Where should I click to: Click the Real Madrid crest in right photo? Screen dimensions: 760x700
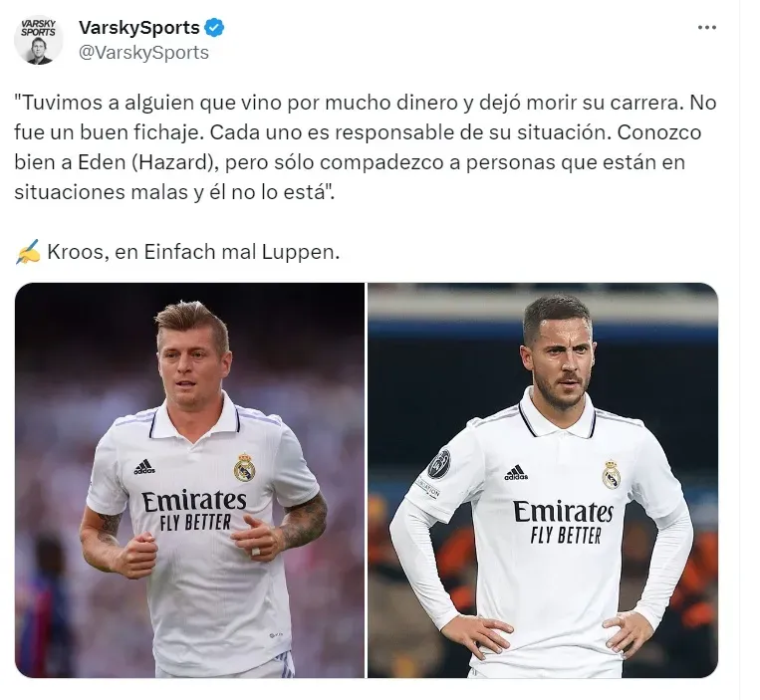[x=612, y=474]
